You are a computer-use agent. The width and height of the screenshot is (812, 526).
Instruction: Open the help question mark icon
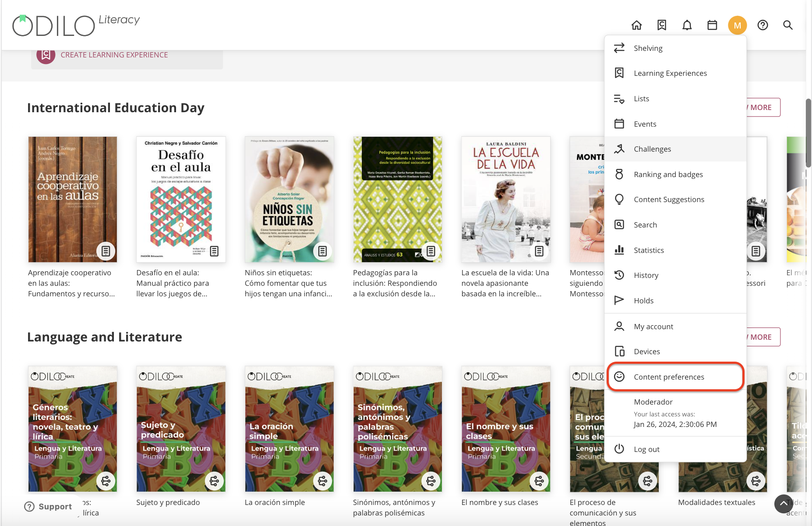click(763, 25)
